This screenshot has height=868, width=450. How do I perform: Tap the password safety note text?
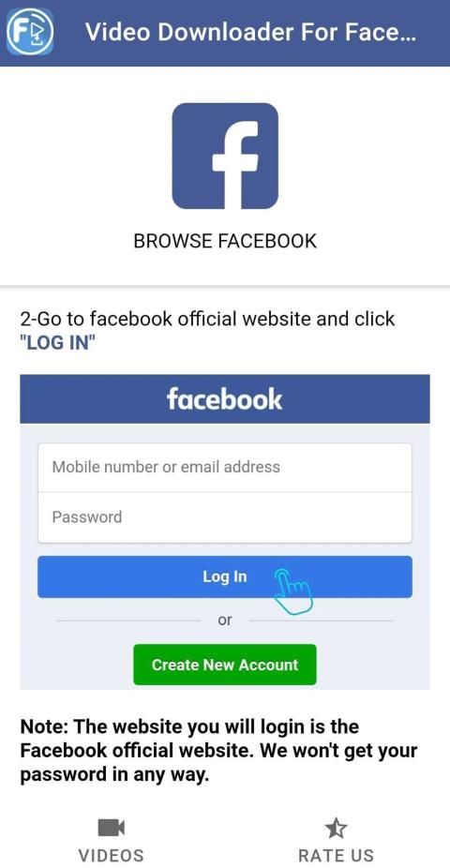tap(218, 751)
